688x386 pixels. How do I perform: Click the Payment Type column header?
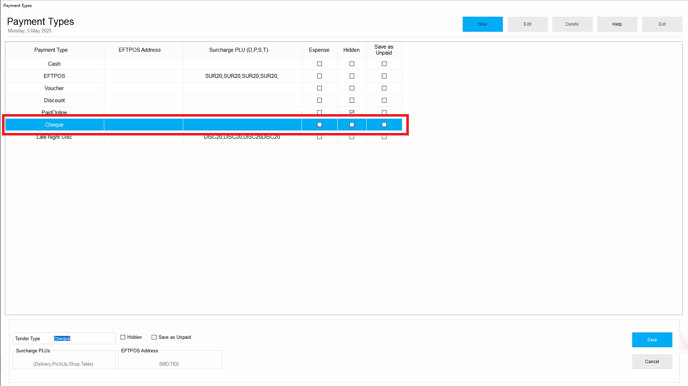click(55, 50)
